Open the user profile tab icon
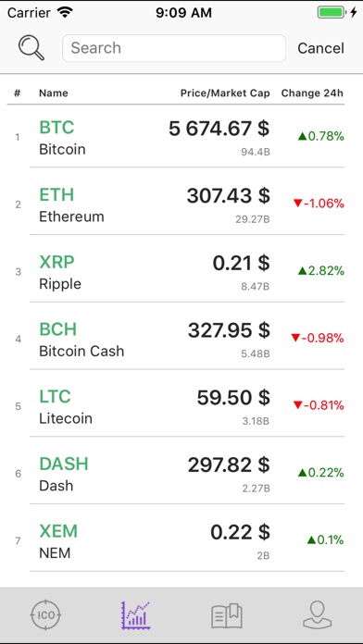The width and height of the screenshot is (363, 644). click(318, 614)
